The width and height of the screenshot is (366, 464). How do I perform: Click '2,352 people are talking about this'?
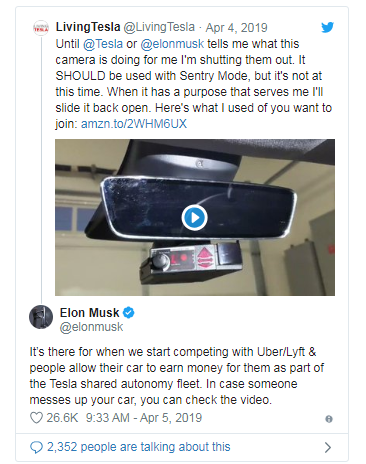[x=139, y=447]
